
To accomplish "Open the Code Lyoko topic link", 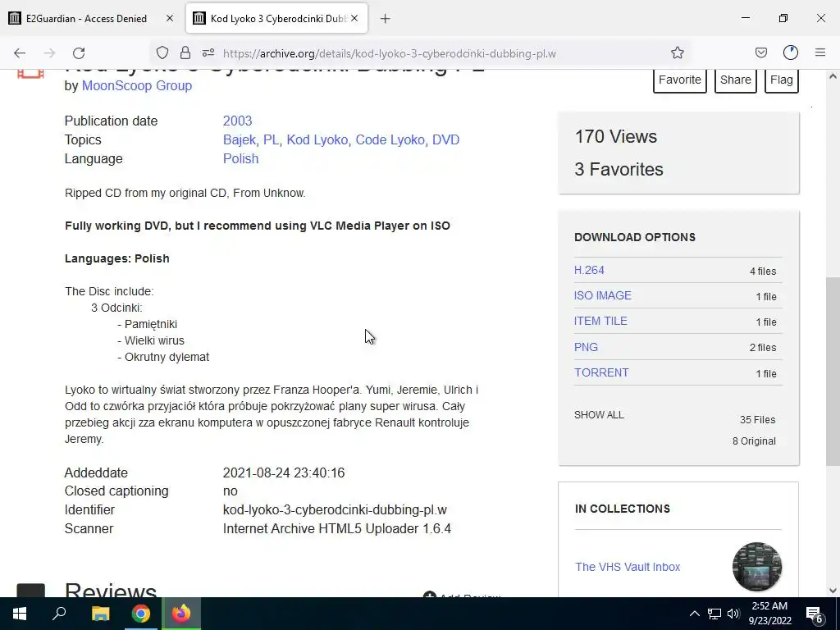I will [390, 139].
